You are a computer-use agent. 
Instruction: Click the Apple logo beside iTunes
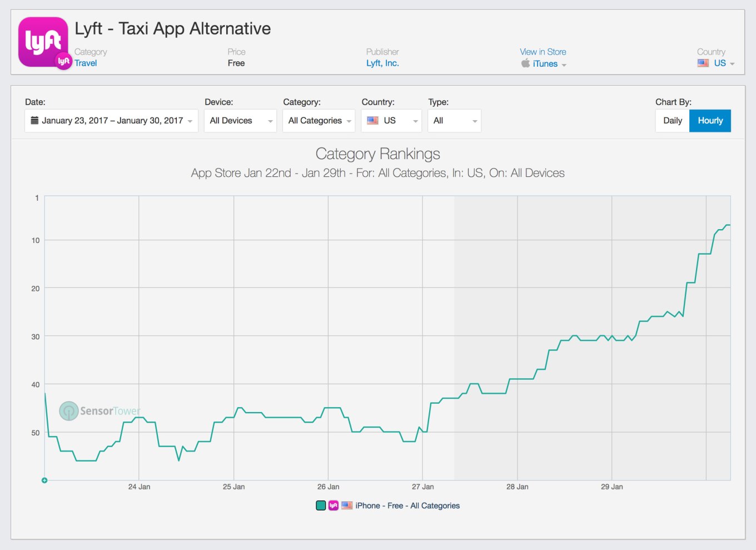pos(525,63)
